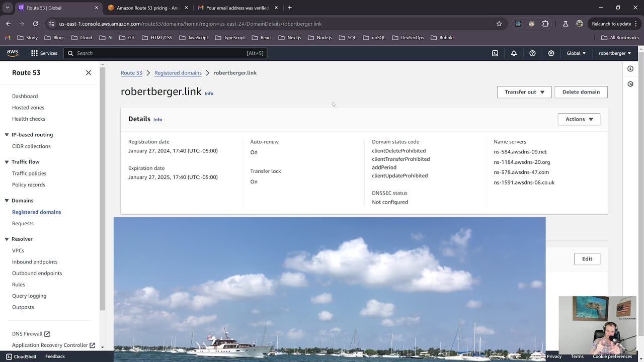Go back to the previous page

8,24
